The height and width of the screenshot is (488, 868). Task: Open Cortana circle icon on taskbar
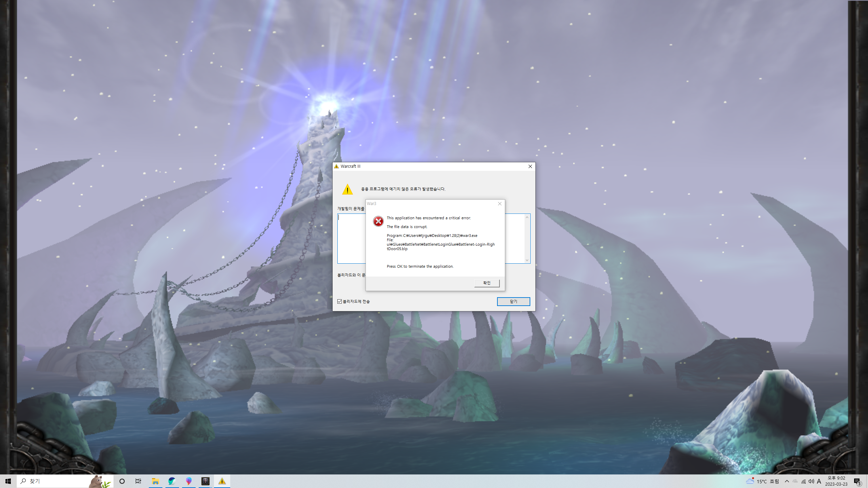(x=122, y=481)
